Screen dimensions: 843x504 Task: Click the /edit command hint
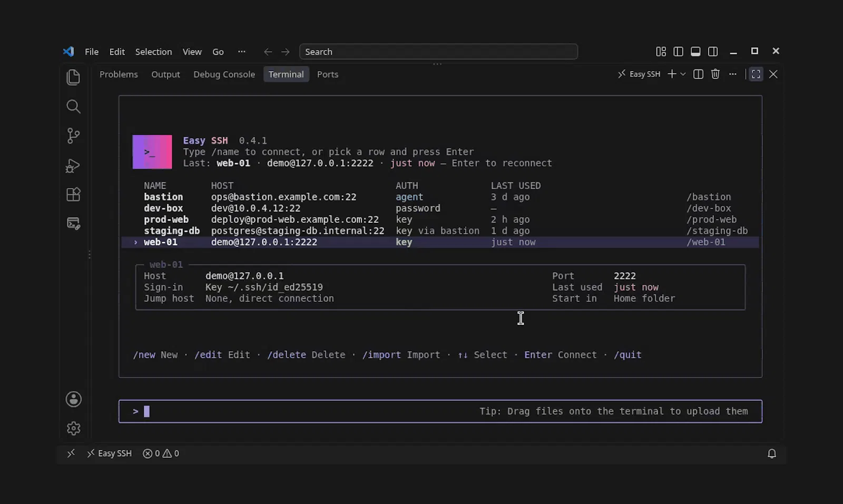click(x=208, y=355)
